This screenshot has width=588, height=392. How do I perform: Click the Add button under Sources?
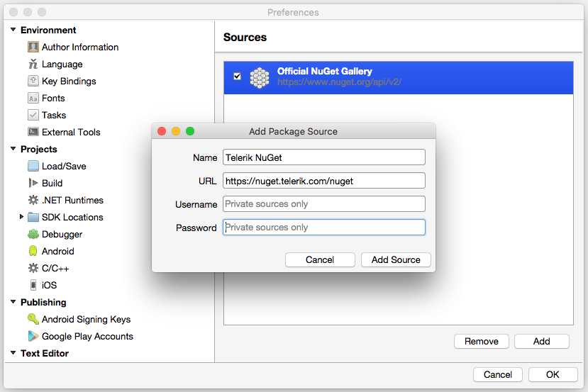click(x=541, y=342)
